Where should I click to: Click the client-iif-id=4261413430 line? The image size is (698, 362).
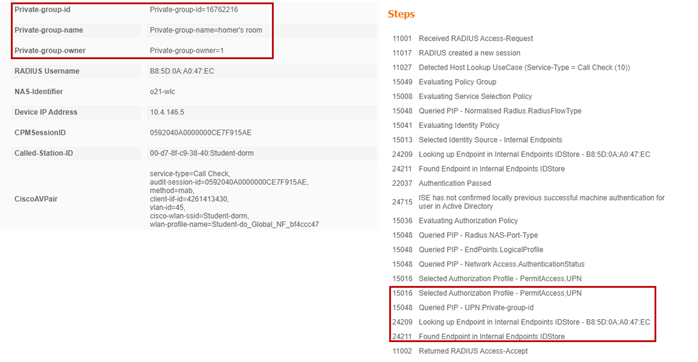189,199
